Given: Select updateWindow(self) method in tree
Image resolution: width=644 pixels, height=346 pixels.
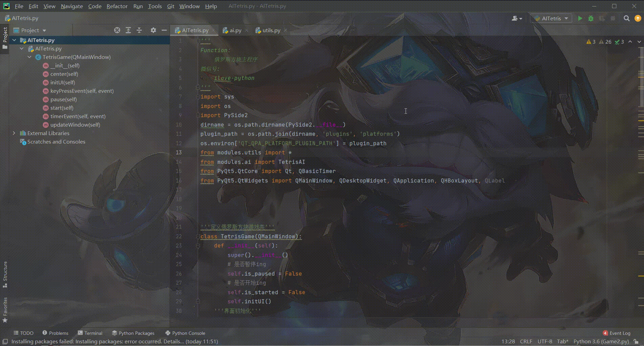Looking at the screenshot, I should (75, 125).
